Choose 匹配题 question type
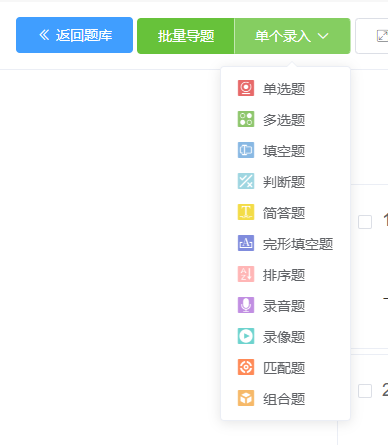Viewport: 388px width, 445px height. (x=285, y=368)
